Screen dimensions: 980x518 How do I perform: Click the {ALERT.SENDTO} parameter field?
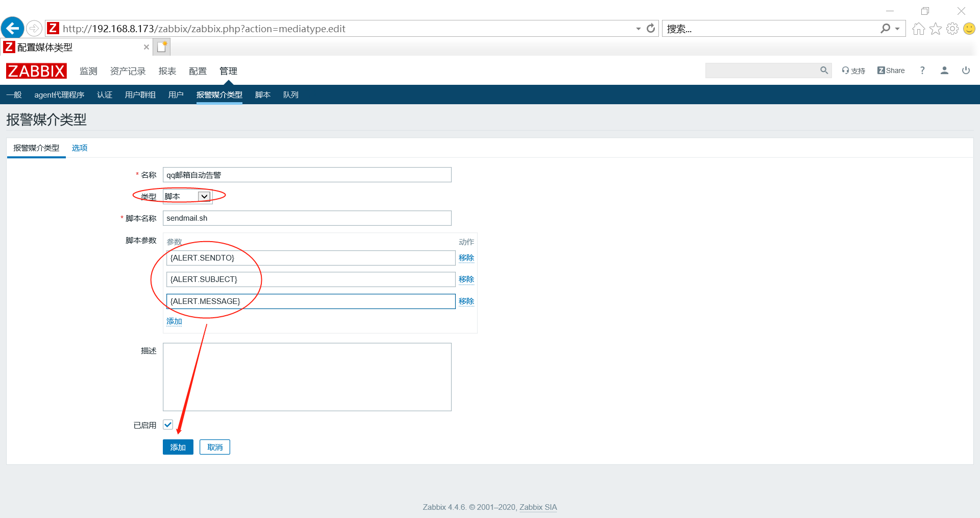pyautogui.click(x=311, y=258)
